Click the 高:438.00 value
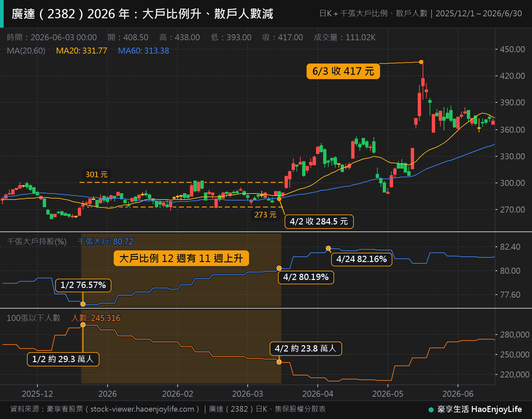This screenshot has width=532, height=419. [x=180, y=37]
